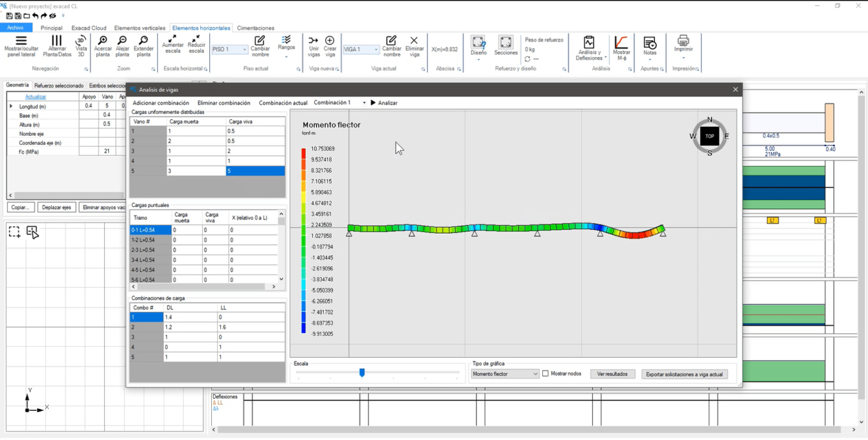Switch to the Refuerzo seleccionado tab
868x440 pixels.
pos(59,85)
